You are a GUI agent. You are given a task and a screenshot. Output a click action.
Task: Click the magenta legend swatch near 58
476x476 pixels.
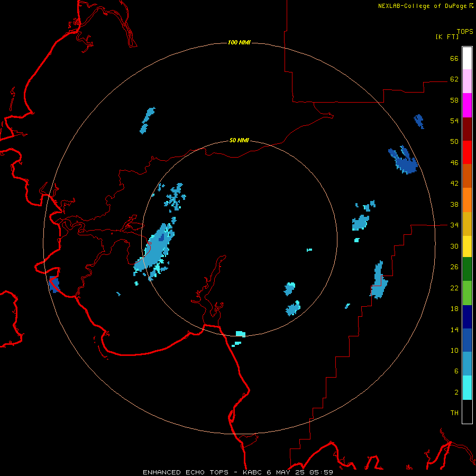467,105
